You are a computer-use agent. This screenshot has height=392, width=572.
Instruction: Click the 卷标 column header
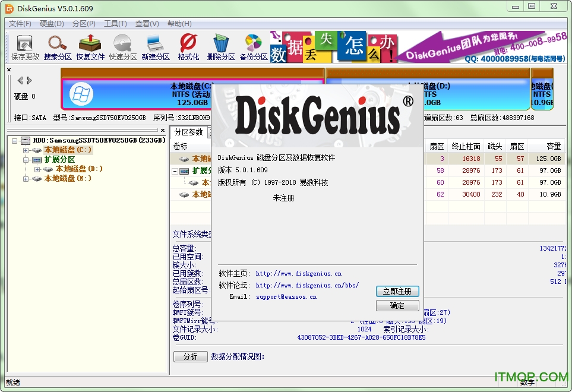pos(180,147)
